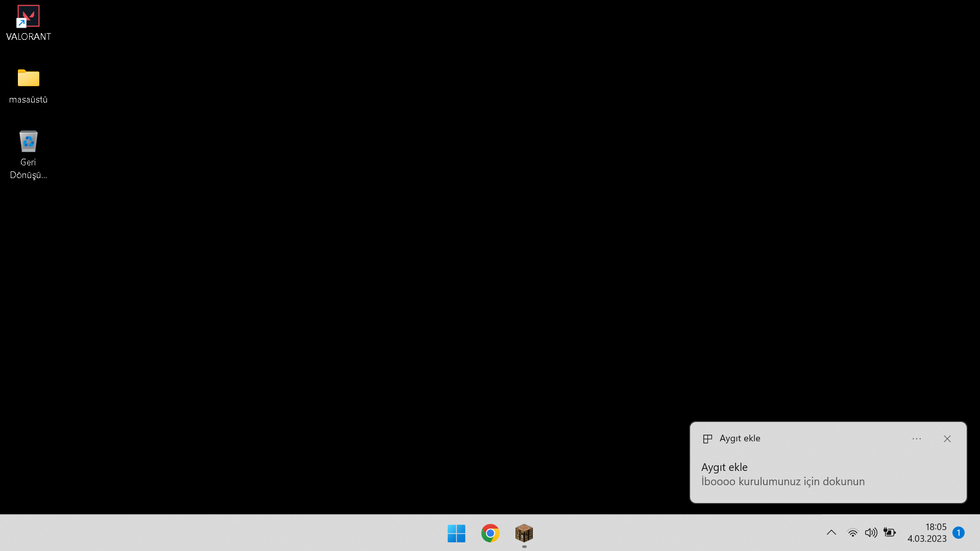Click the speaker volume tray icon
The height and width of the screenshot is (551, 980).
pyautogui.click(x=871, y=533)
